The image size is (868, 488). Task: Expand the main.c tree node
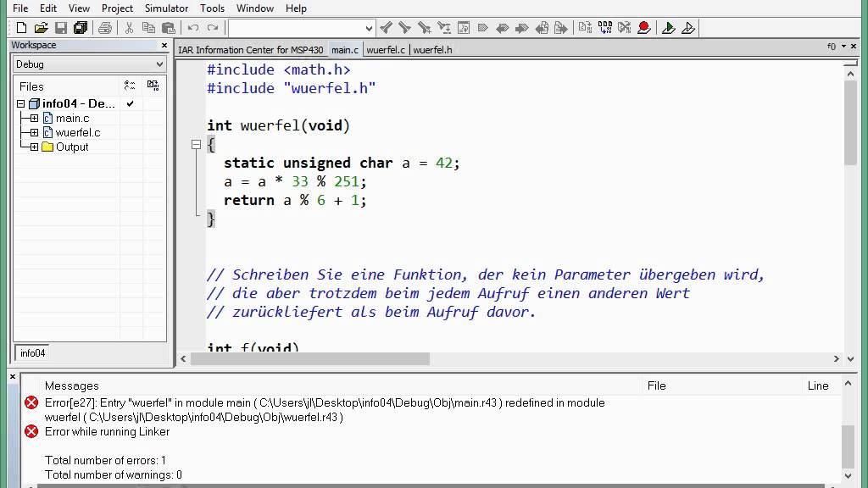click(34, 118)
